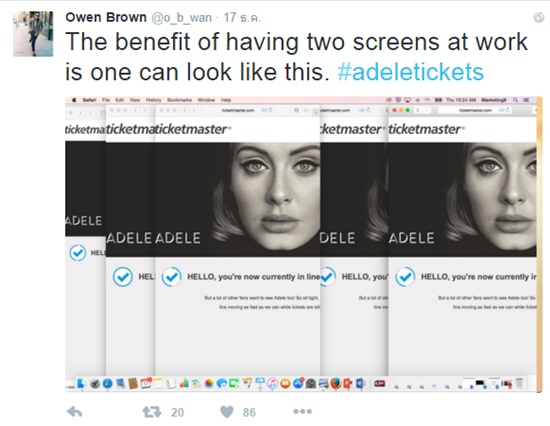Image resolution: width=550 pixels, height=426 pixels.
Task: Open the tweet's date timestamp
Action: pyautogui.click(x=242, y=18)
